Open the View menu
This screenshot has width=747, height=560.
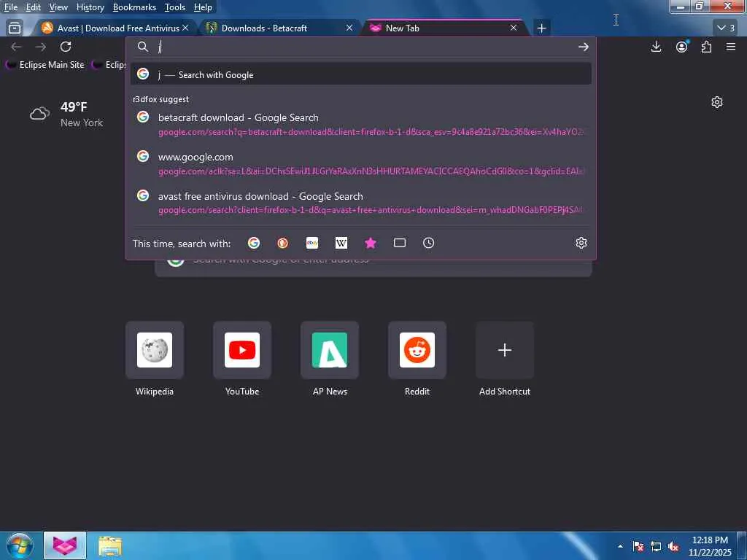pyautogui.click(x=58, y=7)
